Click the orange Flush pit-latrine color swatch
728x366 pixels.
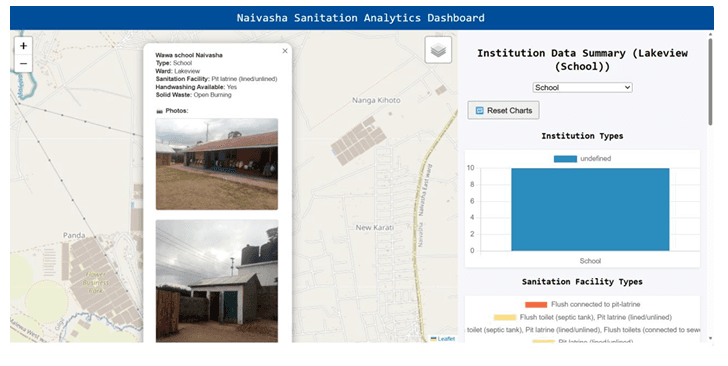pos(536,305)
